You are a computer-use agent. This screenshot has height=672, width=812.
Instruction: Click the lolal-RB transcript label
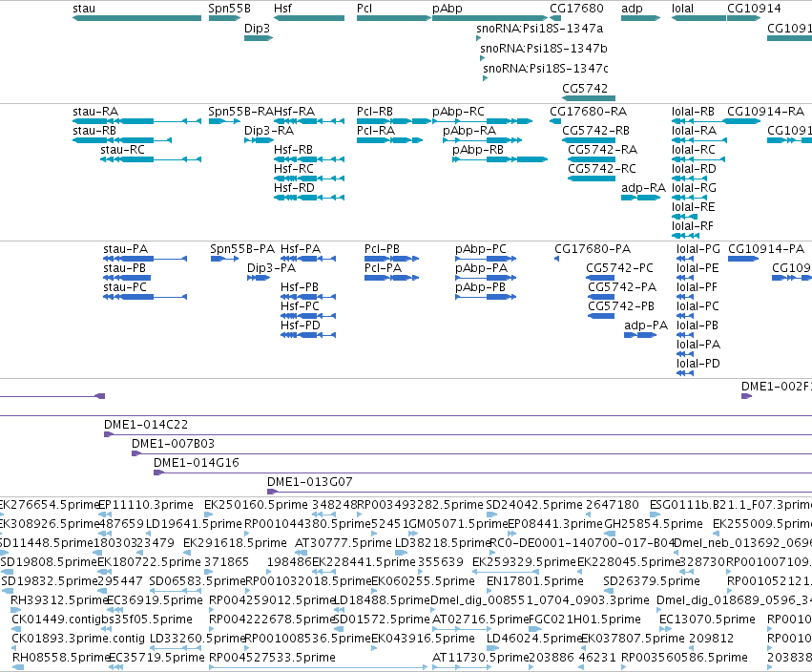(x=693, y=112)
